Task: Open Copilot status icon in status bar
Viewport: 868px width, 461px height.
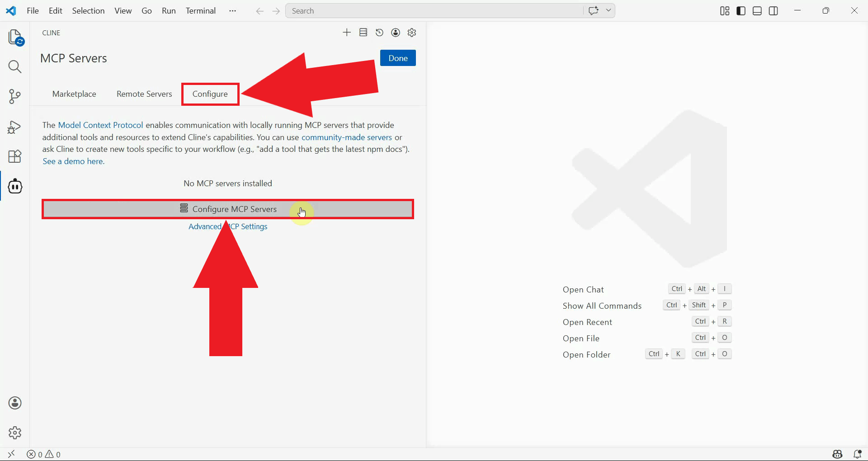Action: pyautogui.click(x=838, y=454)
